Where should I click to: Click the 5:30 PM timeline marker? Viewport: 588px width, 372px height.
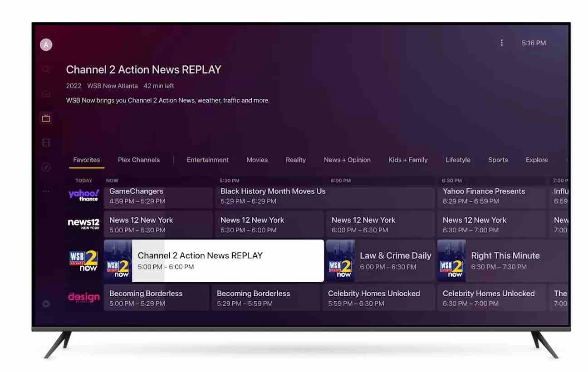[x=230, y=181]
